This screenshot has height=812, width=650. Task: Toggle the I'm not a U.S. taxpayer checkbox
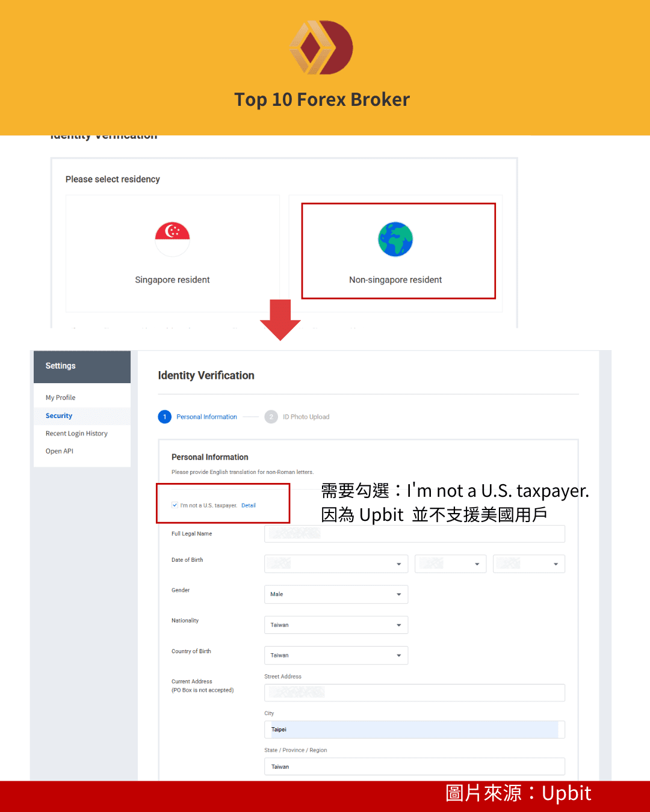pyautogui.click(x=175, y=505)
